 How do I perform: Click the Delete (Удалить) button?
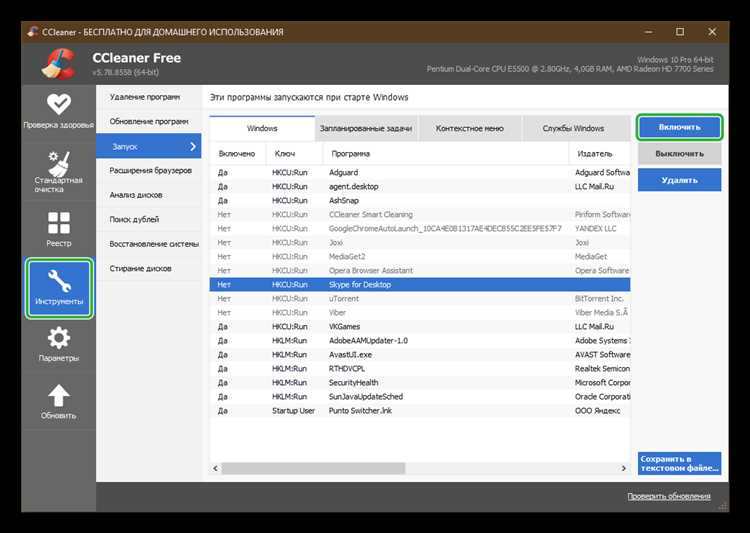click(679, 180)
